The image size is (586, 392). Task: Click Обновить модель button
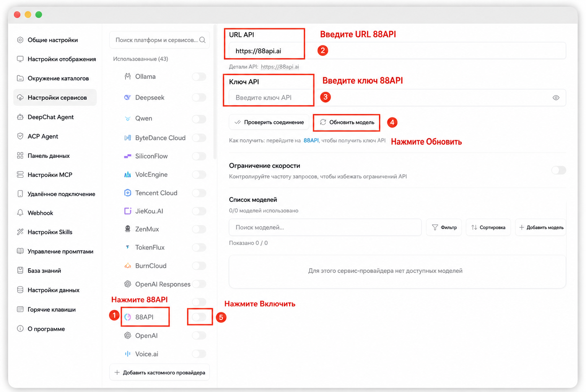(x=347, y=122)
